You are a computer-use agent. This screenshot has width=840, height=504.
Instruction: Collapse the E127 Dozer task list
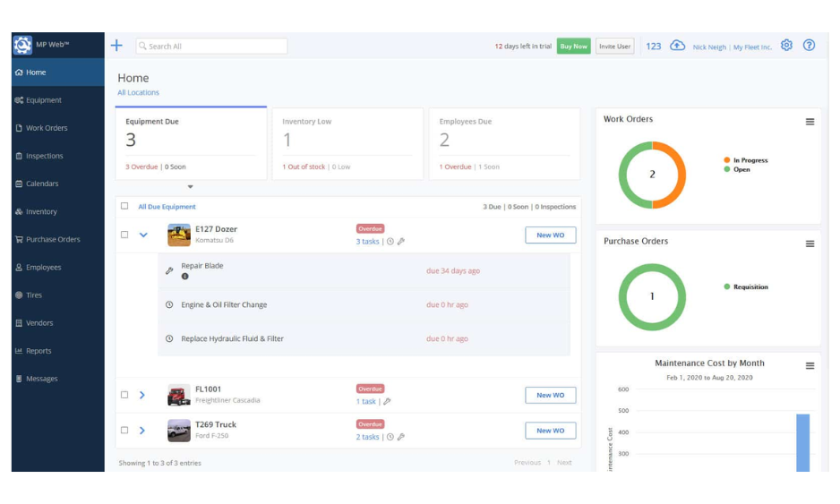[x=142, y=235]
